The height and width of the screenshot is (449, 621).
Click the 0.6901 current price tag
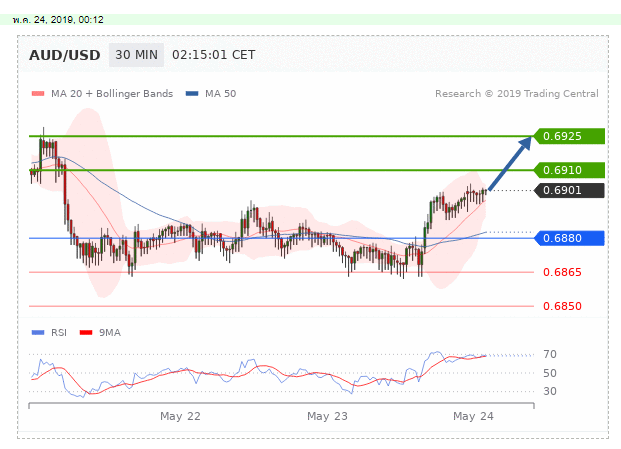pyautogui.click(x=569, y=190)
